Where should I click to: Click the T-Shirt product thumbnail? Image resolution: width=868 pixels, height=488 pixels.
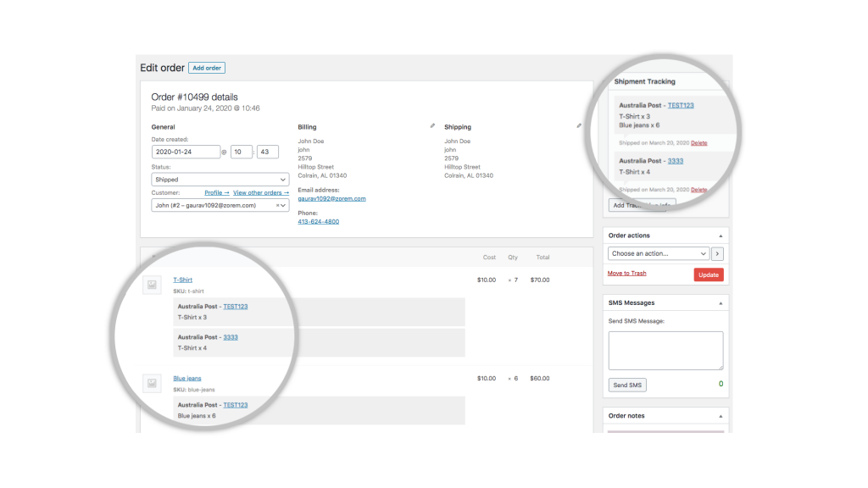click(x=152, y=285)
